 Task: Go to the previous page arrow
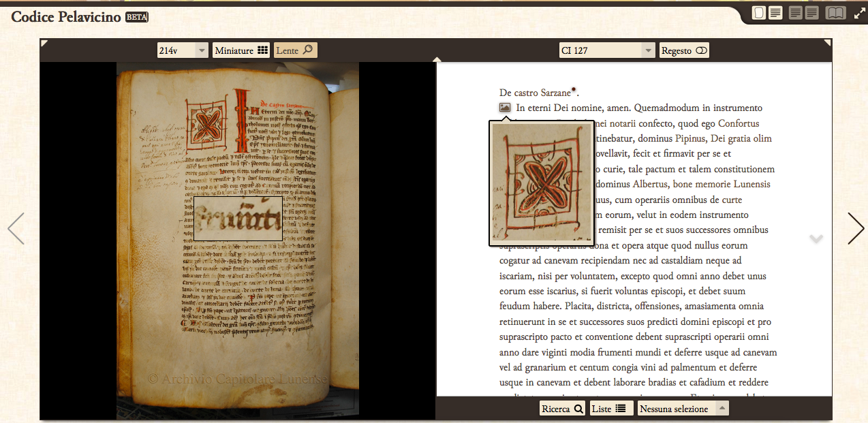(16, 228)
